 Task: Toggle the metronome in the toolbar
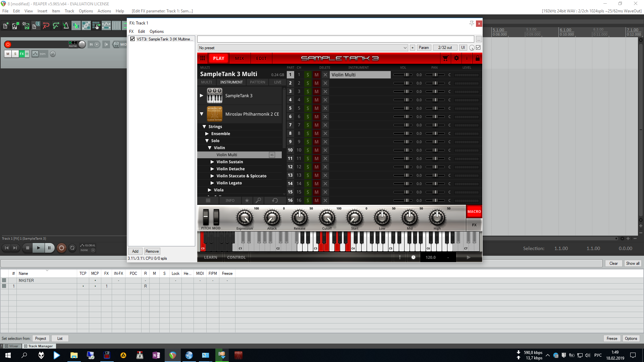pos(66,25)
